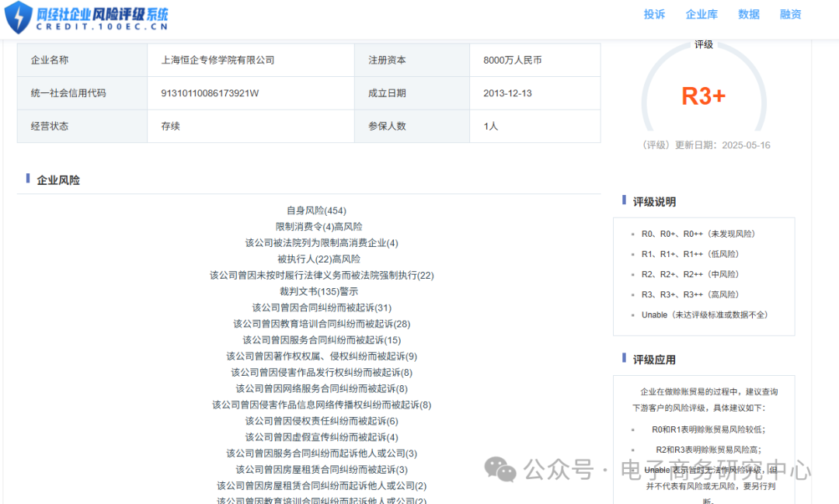Click 网络服务合同纠纷而被起诉(8) line
839x504 pixels.
coord(322,388)
